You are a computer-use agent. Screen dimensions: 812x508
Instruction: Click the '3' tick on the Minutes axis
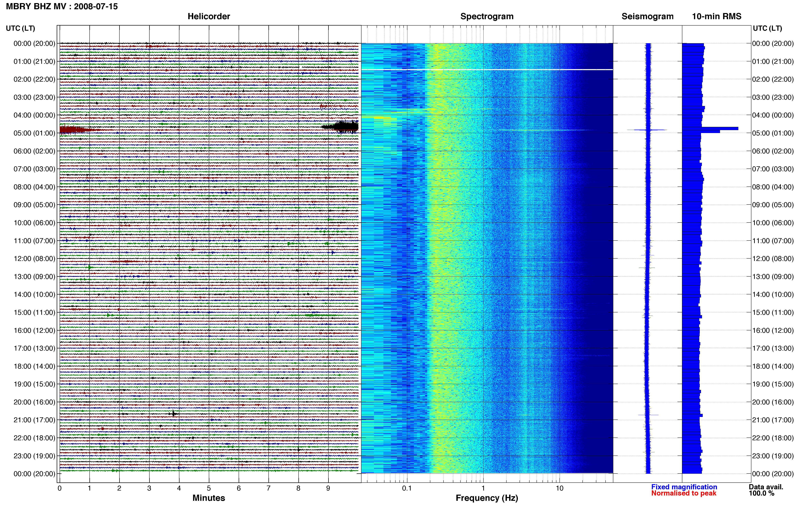click(149, 488)
